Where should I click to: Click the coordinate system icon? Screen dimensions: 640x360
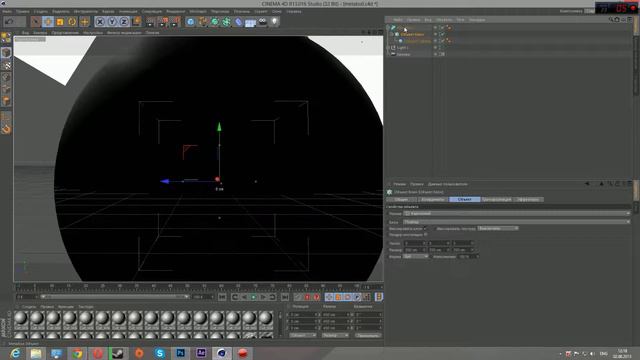136,21
